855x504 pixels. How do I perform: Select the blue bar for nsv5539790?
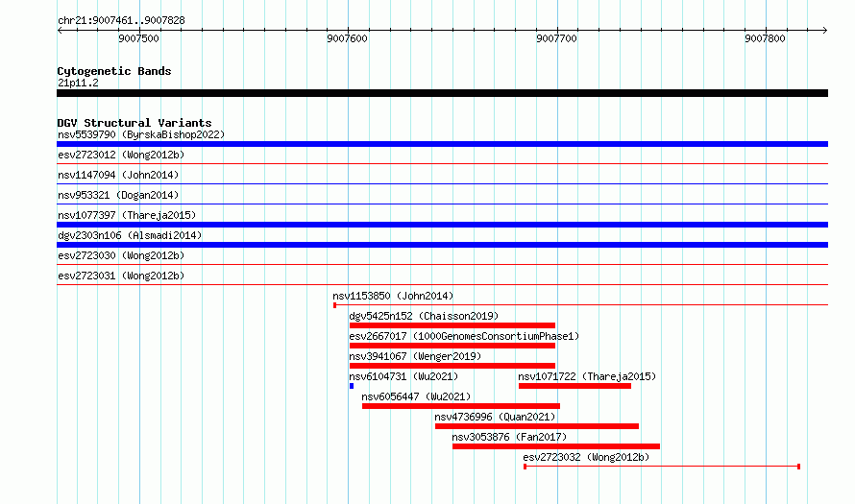pos(442,144)
